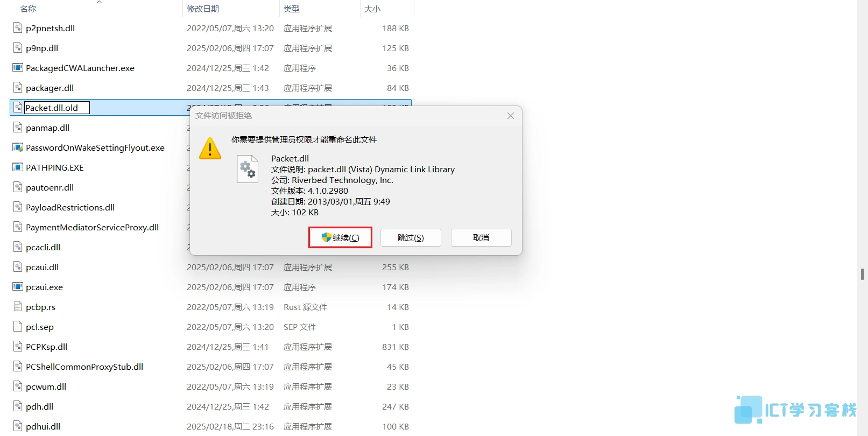Viewport: 868px width, 436px height.
Task: Click the pdh.dll file icon
Action: point(18,406)
